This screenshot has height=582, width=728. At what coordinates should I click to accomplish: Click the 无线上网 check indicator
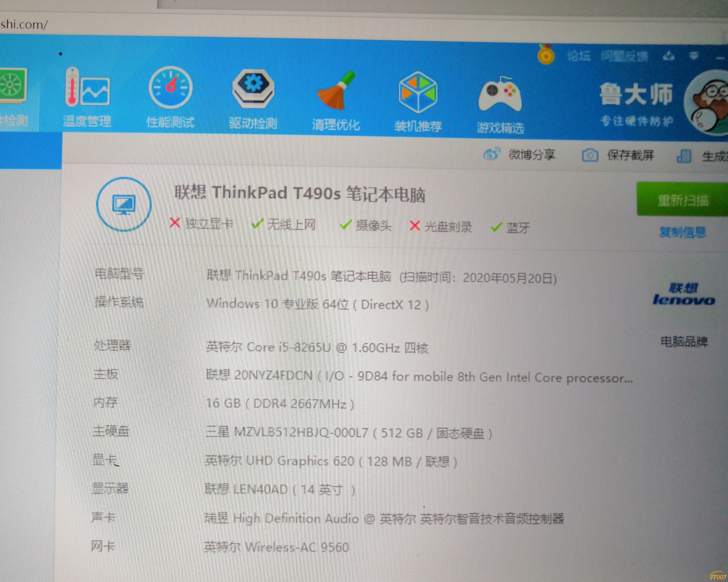(284, 224)
